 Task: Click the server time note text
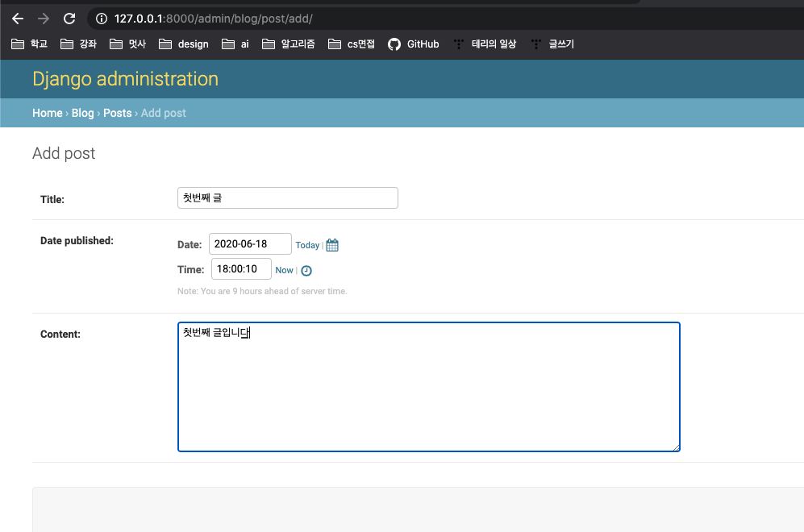click(262, 291)
